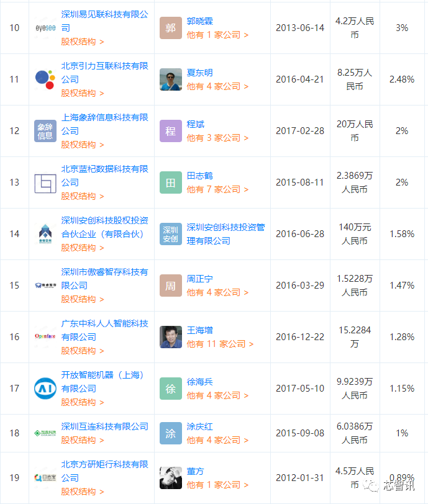Screen dimensions: 428x504
Task: Open 开放智能机器（上海）有限公司 link
Action: point(103,382)
